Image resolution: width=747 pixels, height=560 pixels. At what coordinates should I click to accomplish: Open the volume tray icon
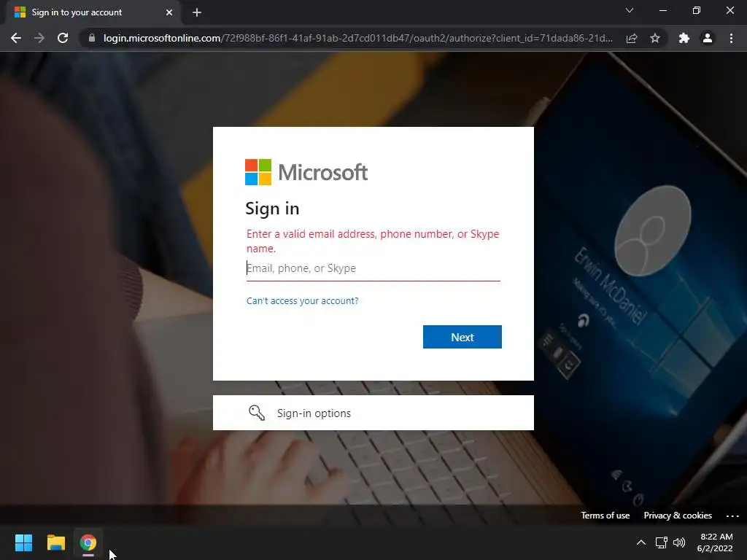pos(679,542)
